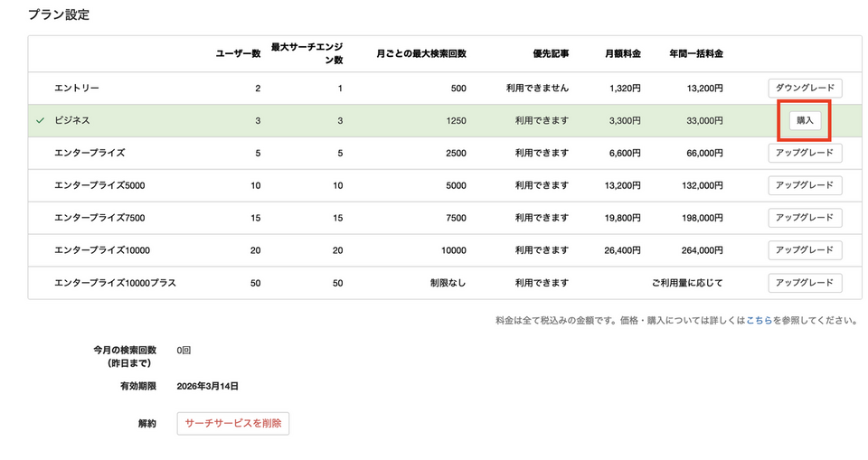
Task: Click the 月ごとの最大検索回数 column header
Action: coord(420,54)
